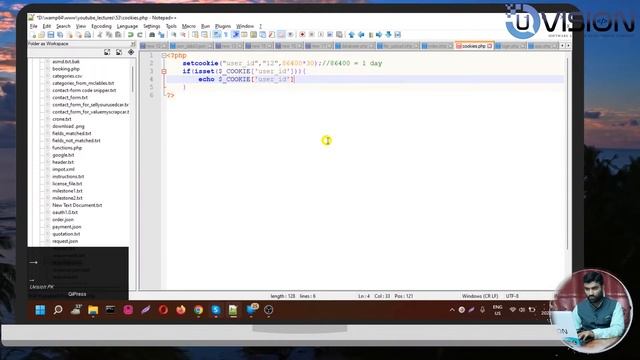
Task: Click the Copy toolbar icon
Action: 109,35
